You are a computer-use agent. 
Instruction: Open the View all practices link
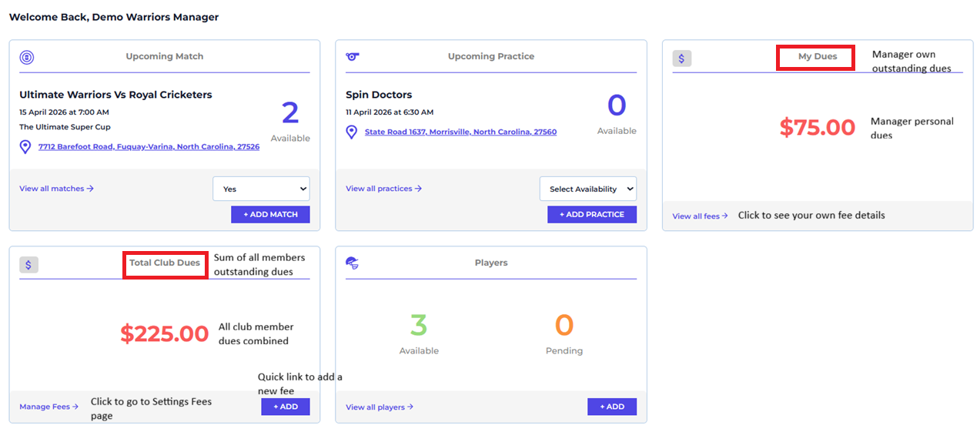(x=383, y=189)
